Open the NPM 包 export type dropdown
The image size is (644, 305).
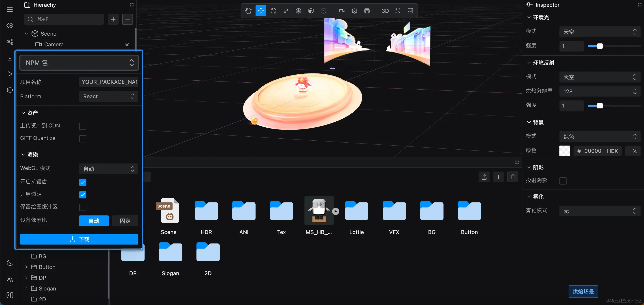pyautogui.click(x=79, y=62)
